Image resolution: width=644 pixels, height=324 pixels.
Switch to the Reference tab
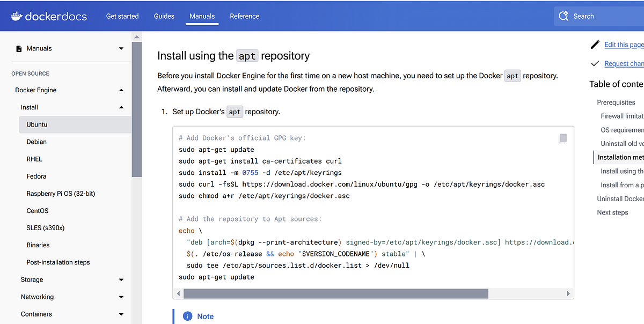coord(244,16)
